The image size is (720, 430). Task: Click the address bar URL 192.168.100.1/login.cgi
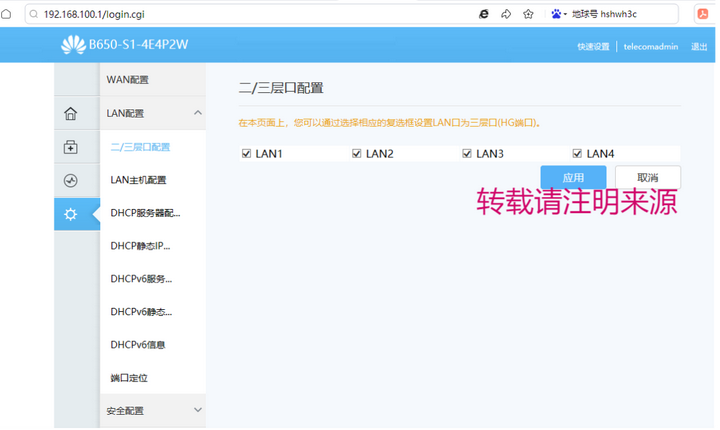pyautogui.click(x=94, y=14)
